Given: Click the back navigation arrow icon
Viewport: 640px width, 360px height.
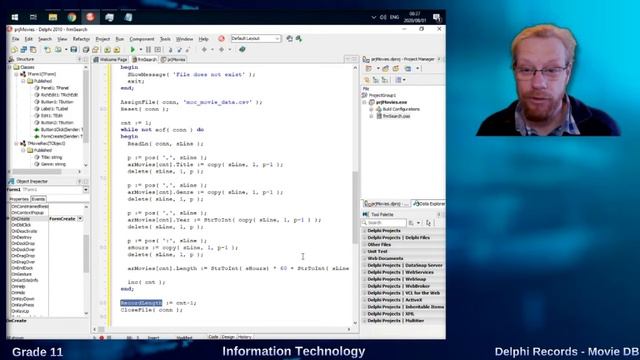Looking at the screenshot, I should pos(204,49).
